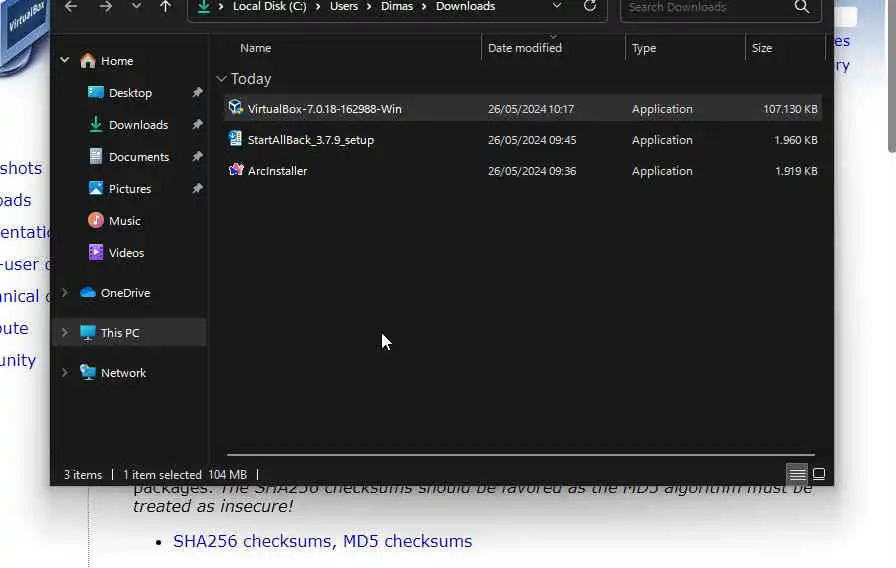The width and height of the screenshot is (896, 568).
Task: Open Music in the sidebar
Action: (125, 221)
